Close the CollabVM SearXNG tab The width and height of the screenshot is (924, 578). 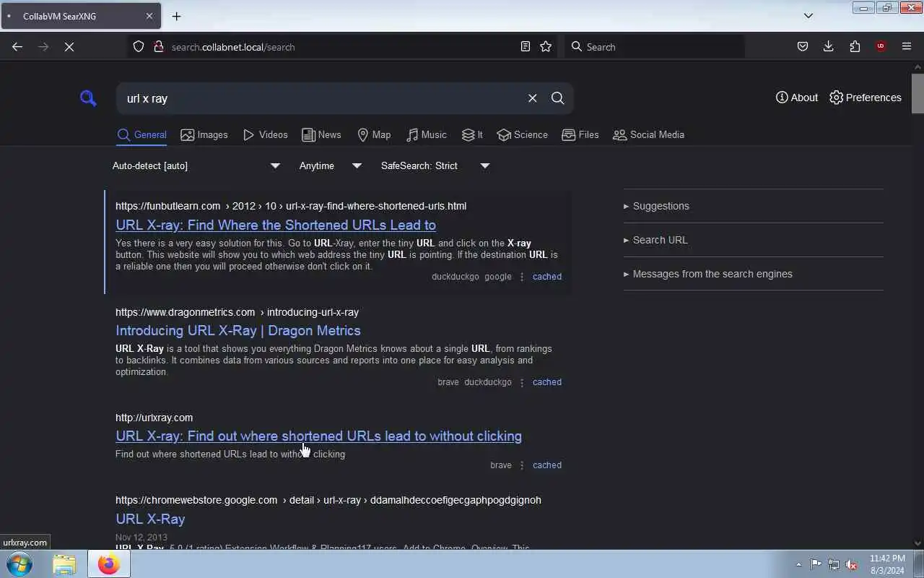click(149, 16)
